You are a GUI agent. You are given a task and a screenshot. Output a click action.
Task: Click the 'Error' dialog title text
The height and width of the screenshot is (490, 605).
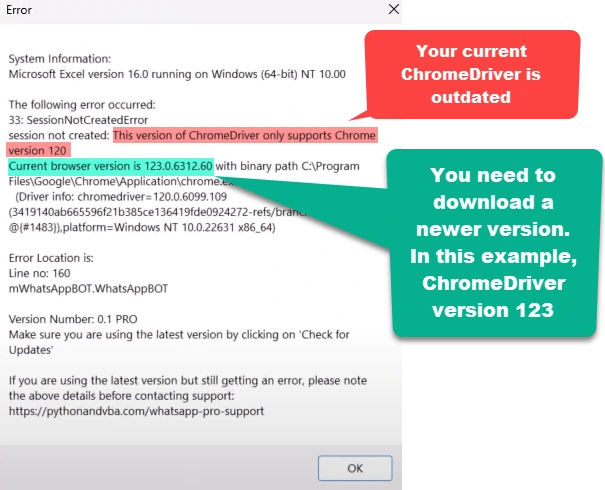click(x=19, y=10)
